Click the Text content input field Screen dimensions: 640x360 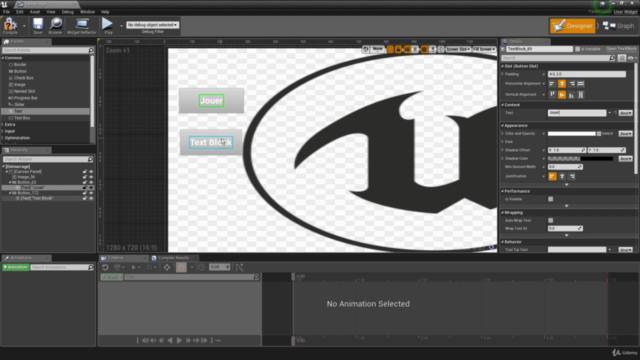(x=577, y=113)
